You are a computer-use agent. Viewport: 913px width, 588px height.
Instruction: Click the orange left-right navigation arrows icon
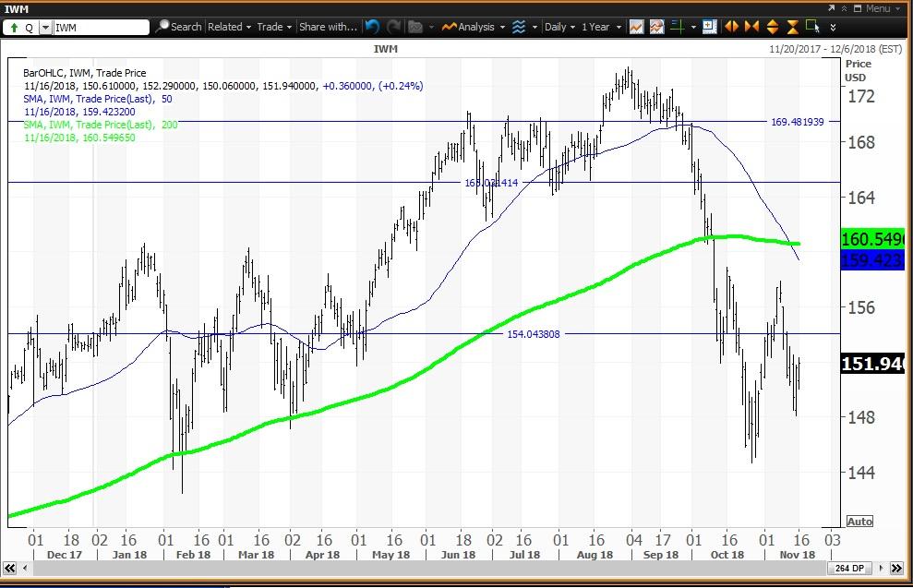[729, 27]
